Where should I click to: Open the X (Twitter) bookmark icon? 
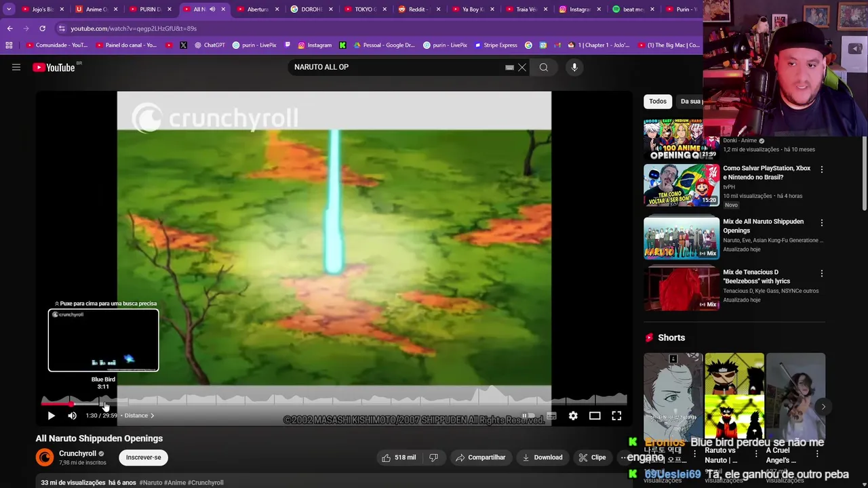click(x=183, y=45)
